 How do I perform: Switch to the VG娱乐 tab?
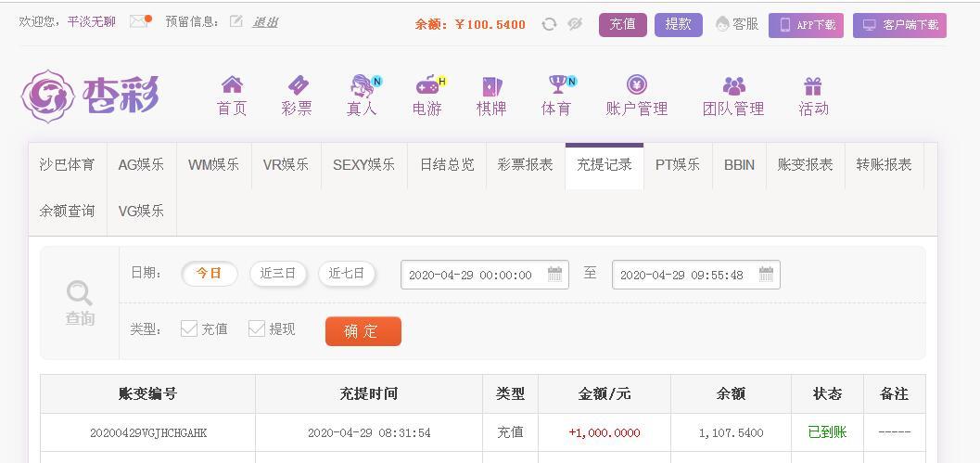(x=141, y=212)
